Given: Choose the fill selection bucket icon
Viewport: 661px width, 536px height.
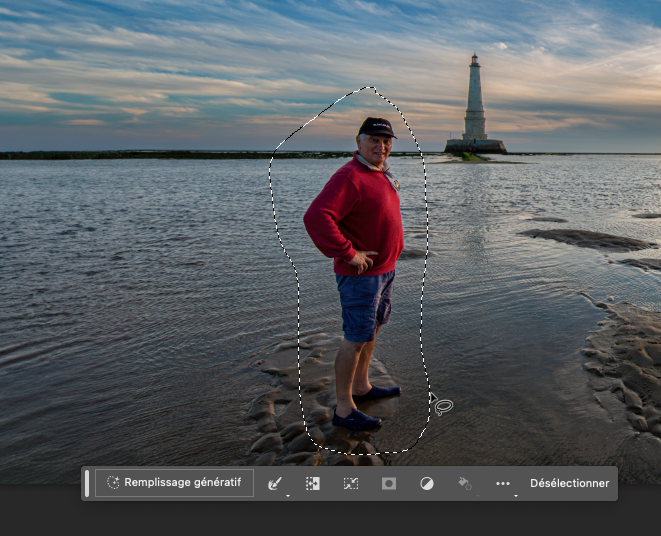Looking at the screenshot, I should point(465,483).
